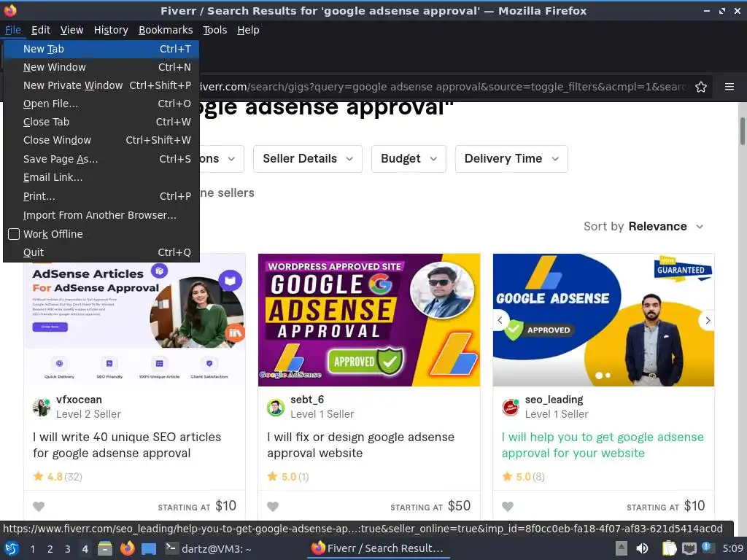The height and width of the screenshot is (560, 747).
Task: Open the Edit menu
Action: click(x=41, y=30)
